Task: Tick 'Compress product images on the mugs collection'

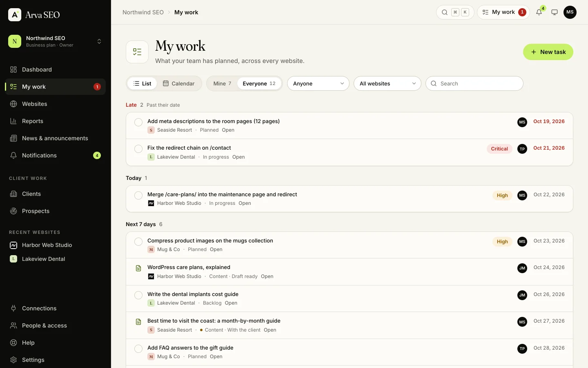Action: 138,242
